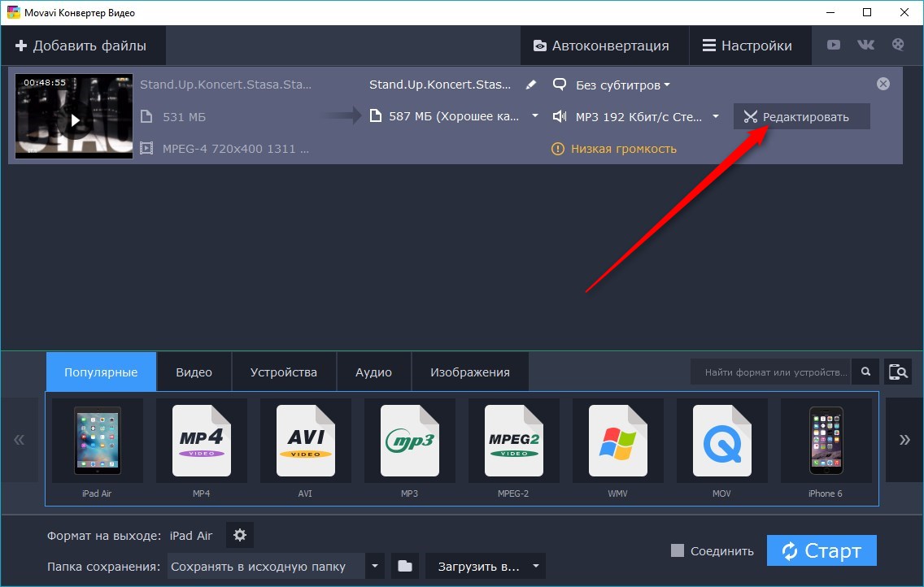Click the VK social network icon
Image resolution: width=924 pixels, height=587 pixels.
[x=865, y=46]
